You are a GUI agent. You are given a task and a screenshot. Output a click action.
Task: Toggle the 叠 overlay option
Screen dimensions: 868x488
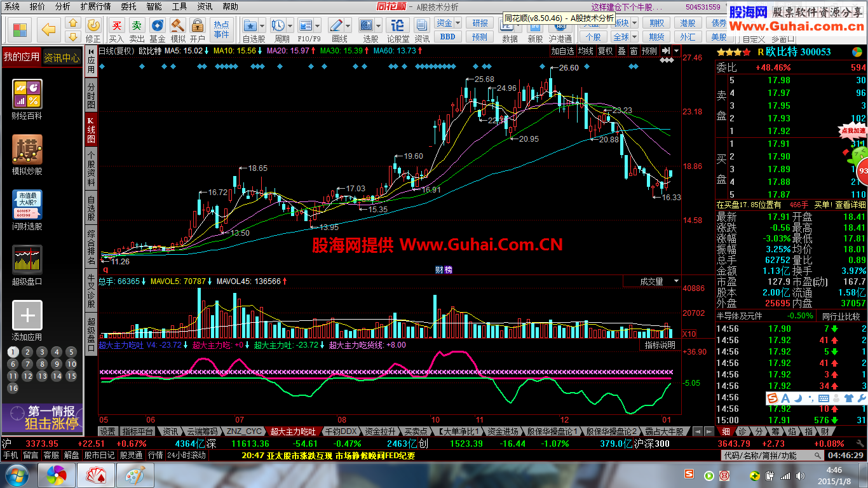pyautogui.click(x=621, y=51)
